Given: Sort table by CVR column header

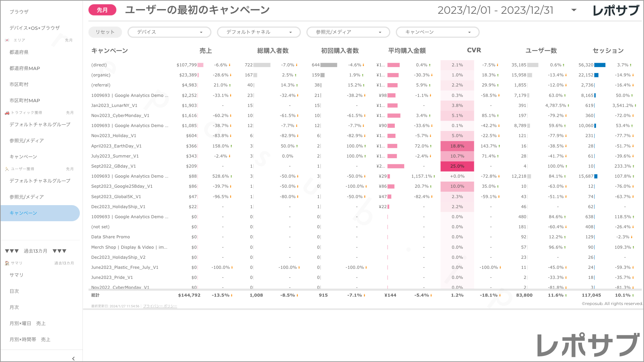Looking at the screenshot, I should point(474,50).
